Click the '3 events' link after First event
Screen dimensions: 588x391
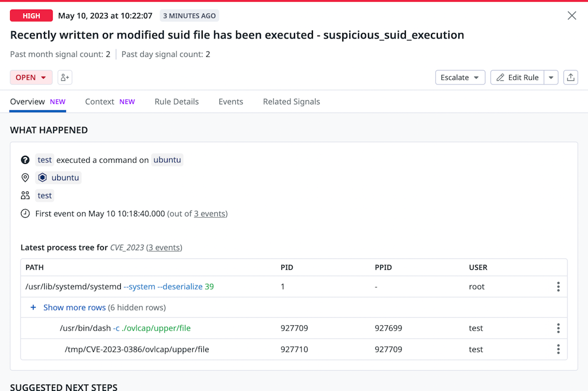[x=210, y=214]
